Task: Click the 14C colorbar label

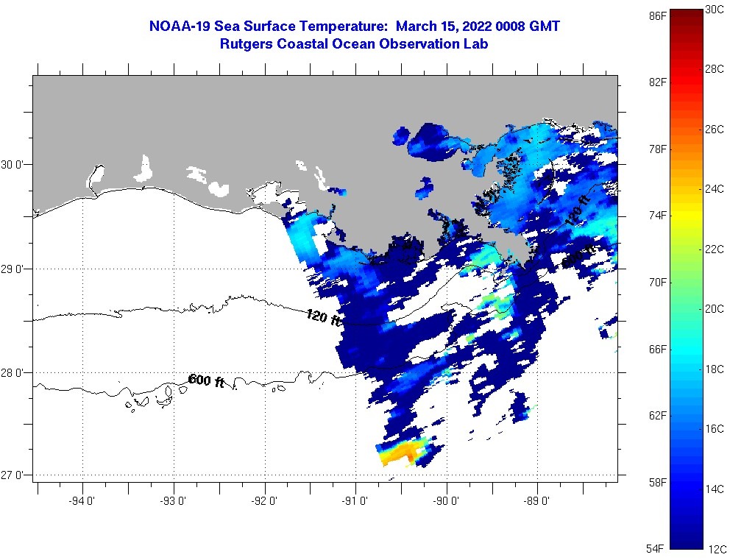Action: 715,489
